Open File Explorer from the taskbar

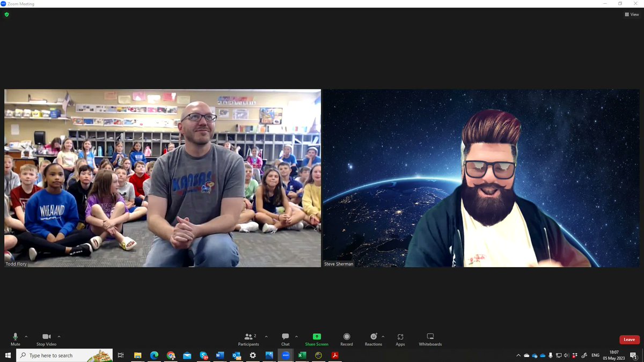137,355
